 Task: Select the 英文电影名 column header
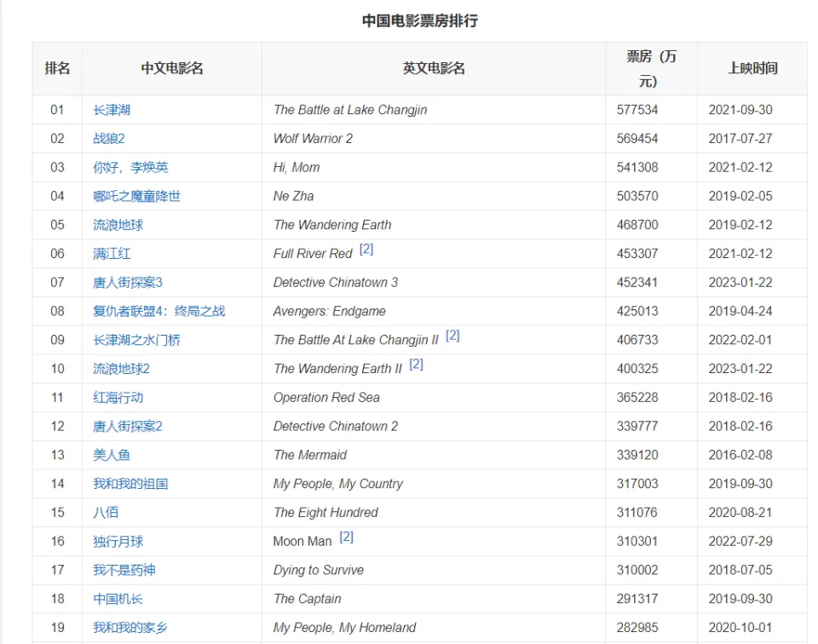(434, 68)
